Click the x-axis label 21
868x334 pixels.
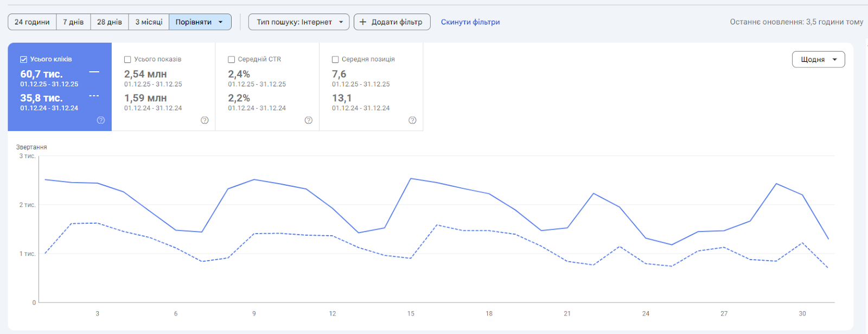(x=567, y=313)
